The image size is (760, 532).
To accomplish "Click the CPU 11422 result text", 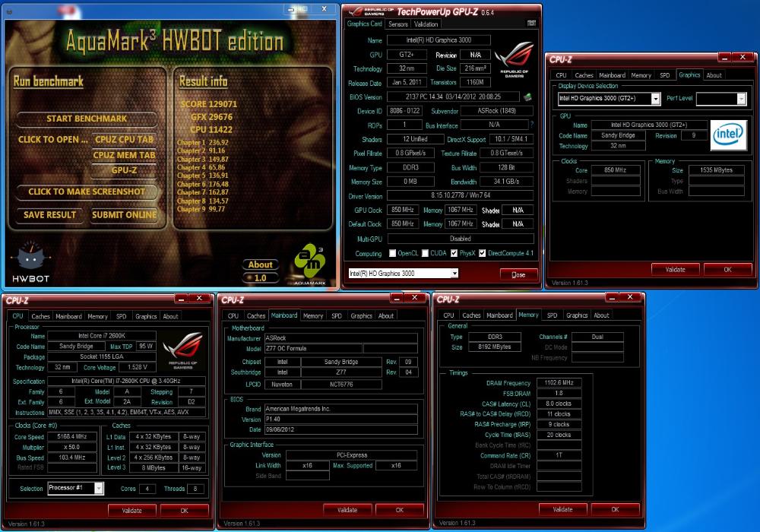I will click(211, 129).
